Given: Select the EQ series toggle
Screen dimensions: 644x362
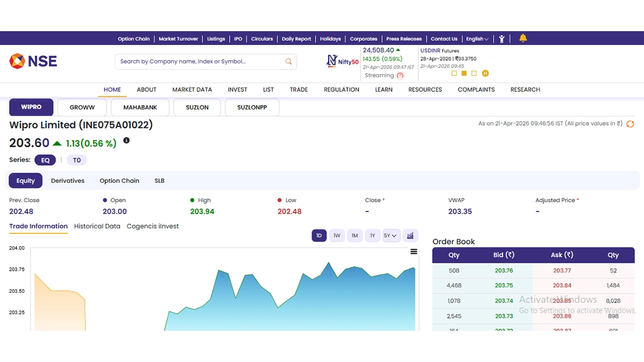Looking at the screenshot, I should (45, 160).
